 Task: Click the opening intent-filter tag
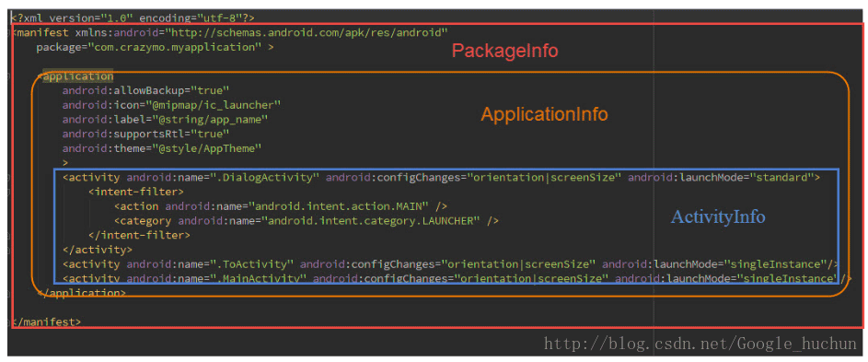click(135, 192)
